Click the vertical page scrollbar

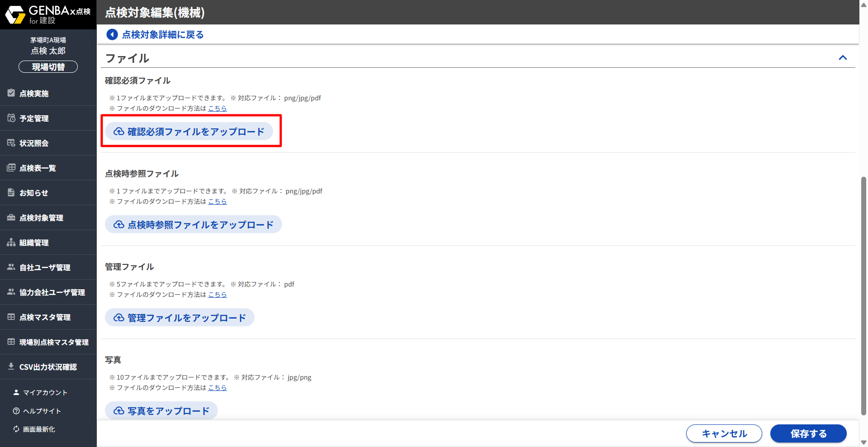pyautogui.click(x=863, y=294)
